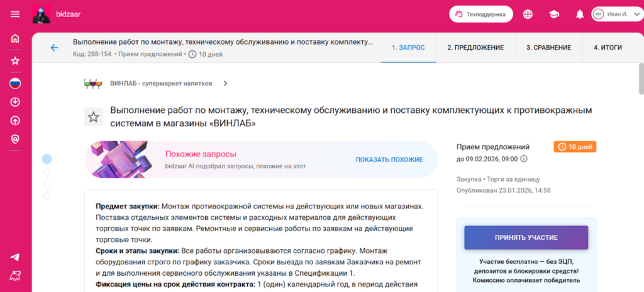Viewport: 644px width, 292px height.
Task: Click the Russian flag icon in the sidebar
Action: 15,83
